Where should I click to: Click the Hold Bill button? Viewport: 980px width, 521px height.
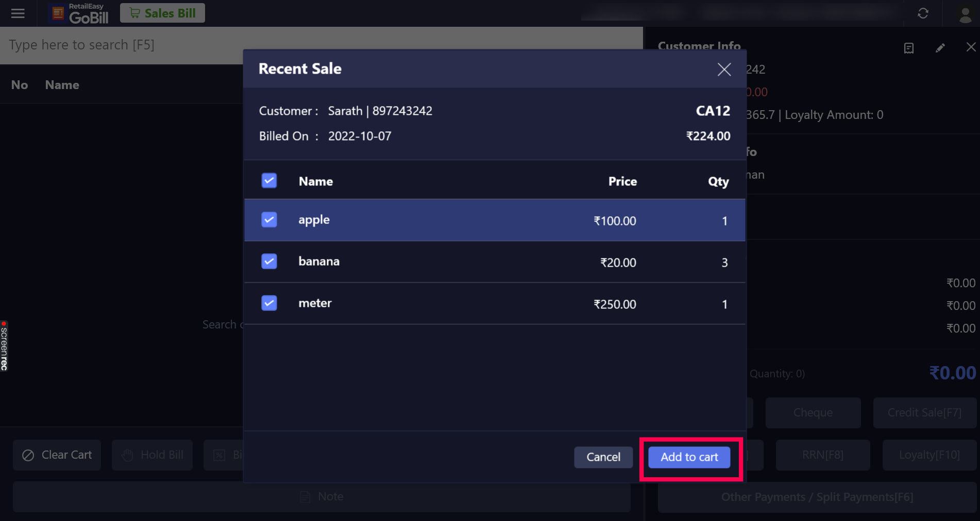point(153,455)
